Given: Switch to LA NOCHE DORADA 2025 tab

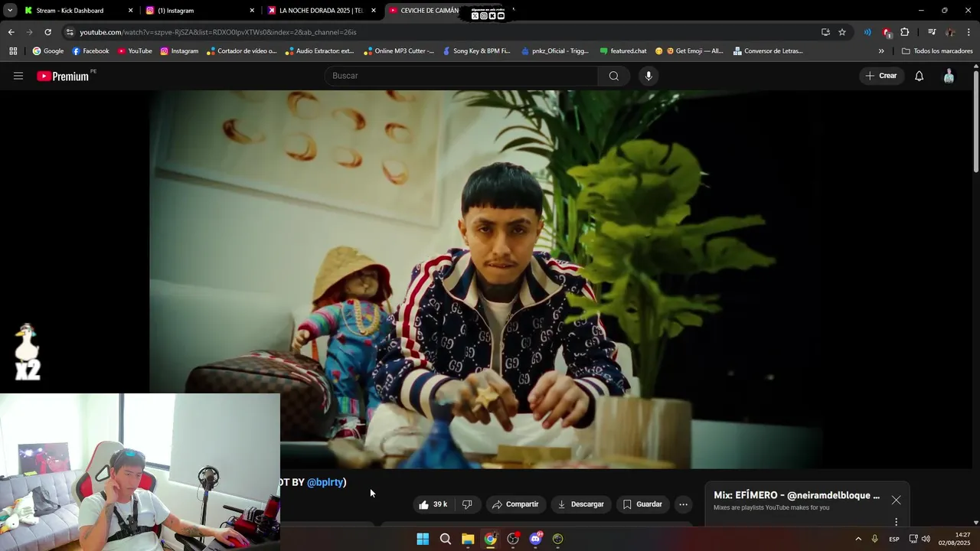Looking at the screenshot, I should (x=321, y=11).
